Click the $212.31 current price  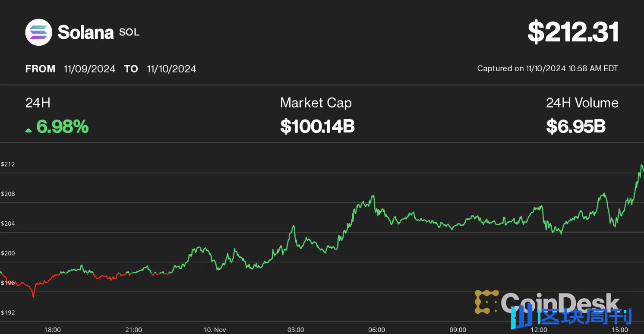[x=573, y=32]
